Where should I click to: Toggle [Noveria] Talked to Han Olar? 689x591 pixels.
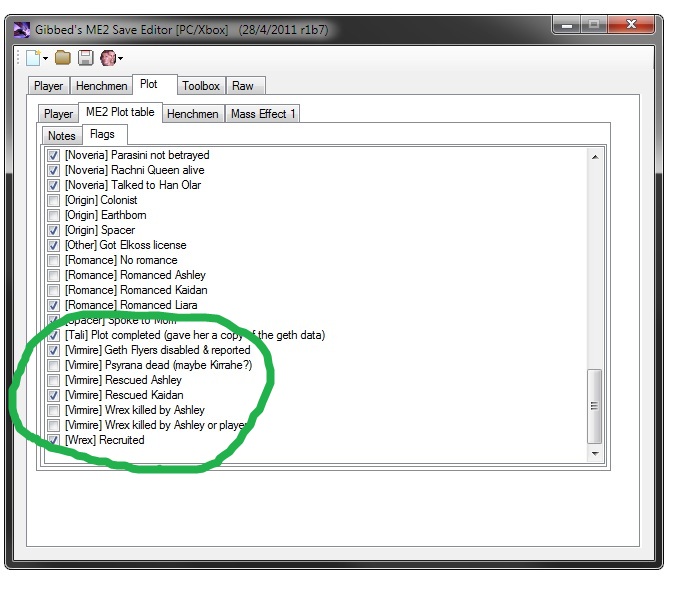pos(54,185)
